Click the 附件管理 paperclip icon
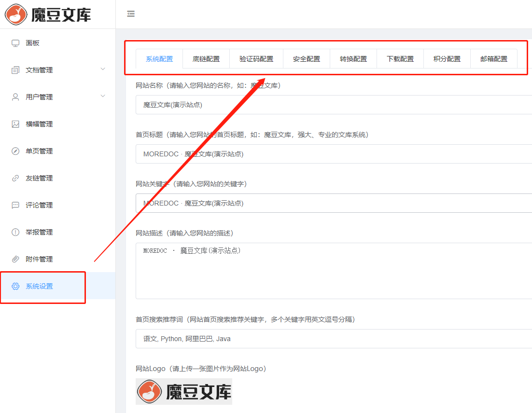 tap(15, 259)
